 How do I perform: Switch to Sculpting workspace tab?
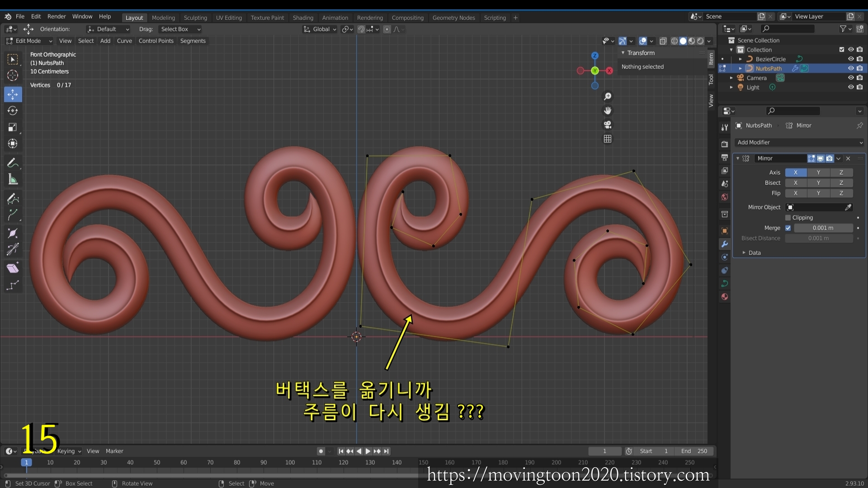pos(195,18)
